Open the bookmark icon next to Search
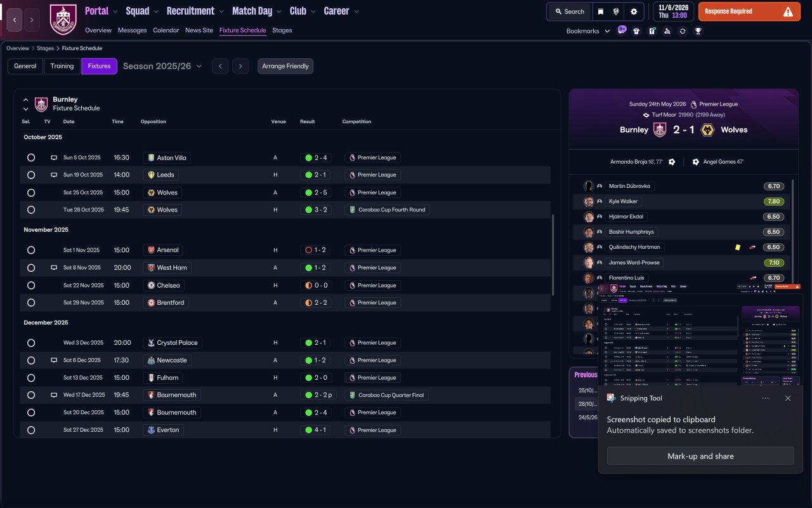 (x=600, y=11)
